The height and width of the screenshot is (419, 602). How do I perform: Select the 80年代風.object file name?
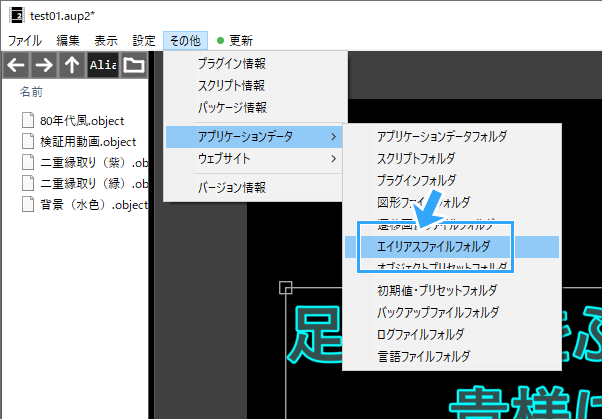click(x=82, y=121)
